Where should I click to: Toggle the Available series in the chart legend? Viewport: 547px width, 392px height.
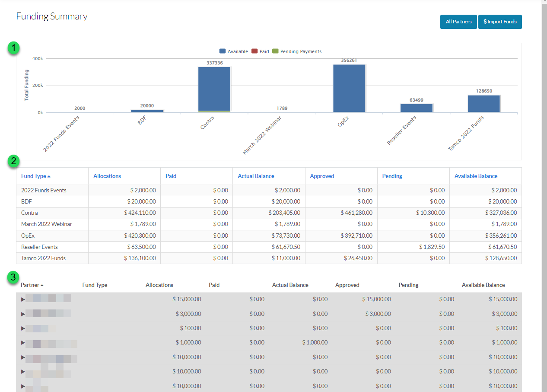tap(236, 51)
